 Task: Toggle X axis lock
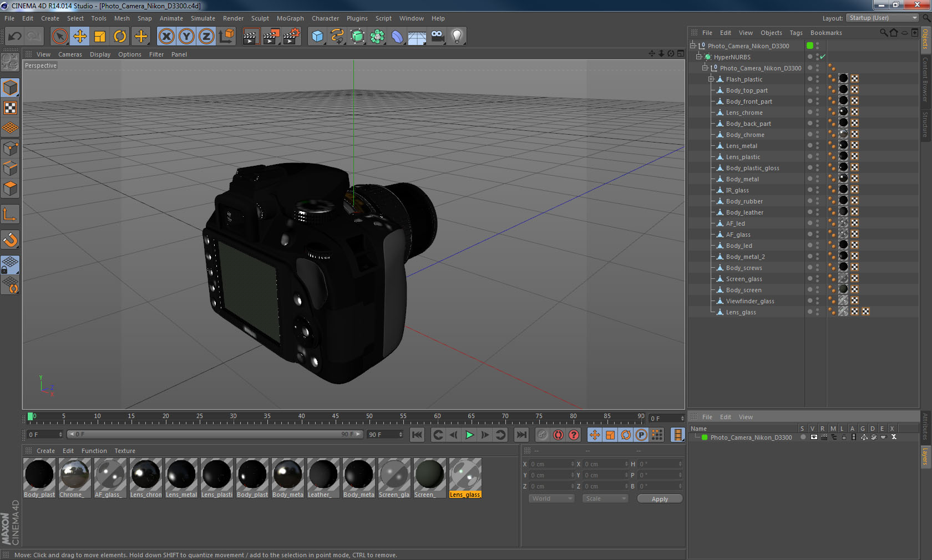(166, 37)
